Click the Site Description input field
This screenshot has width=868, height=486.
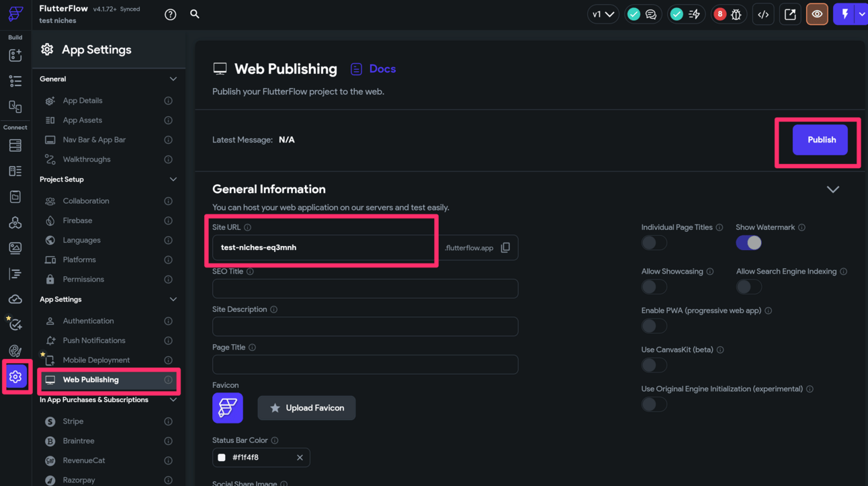click(x=365, y=327)
